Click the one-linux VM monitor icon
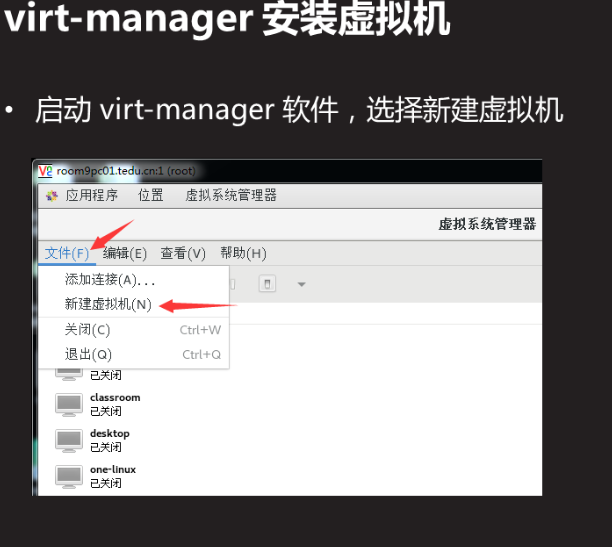Viewport: 612px width, 547px height. (69, 477)
